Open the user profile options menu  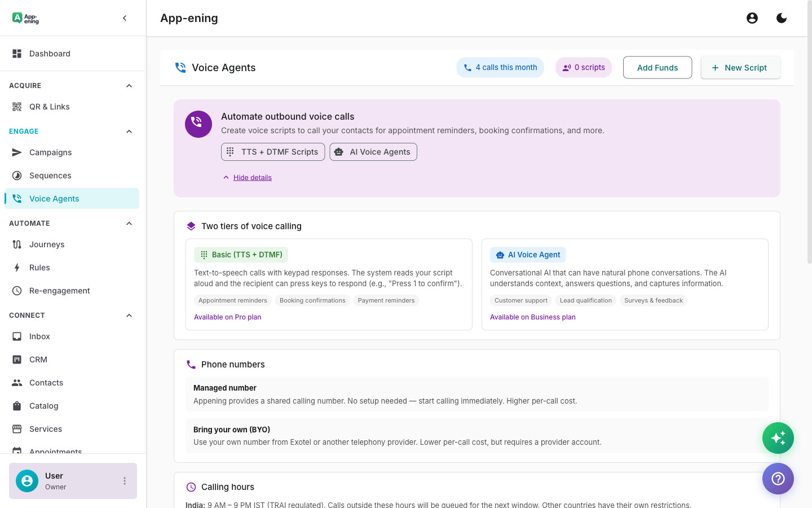coord(125,481)
